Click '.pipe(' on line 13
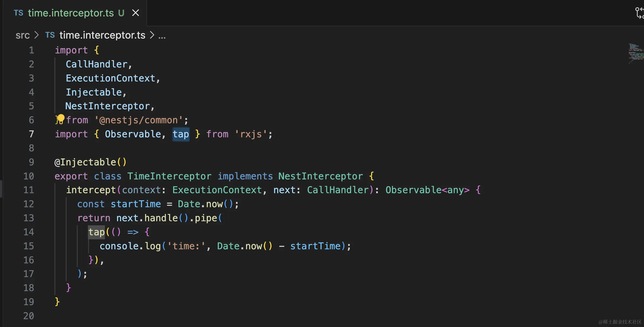 (x=205, y=218)
